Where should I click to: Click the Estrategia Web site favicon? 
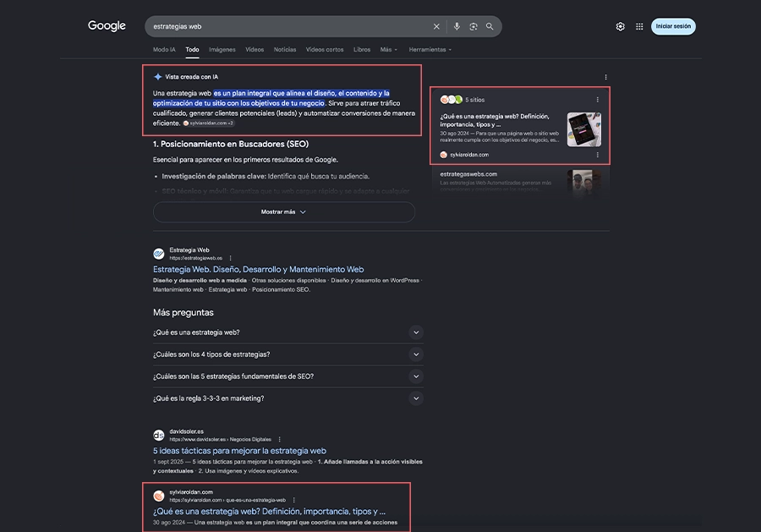click(x=159, y=254)
